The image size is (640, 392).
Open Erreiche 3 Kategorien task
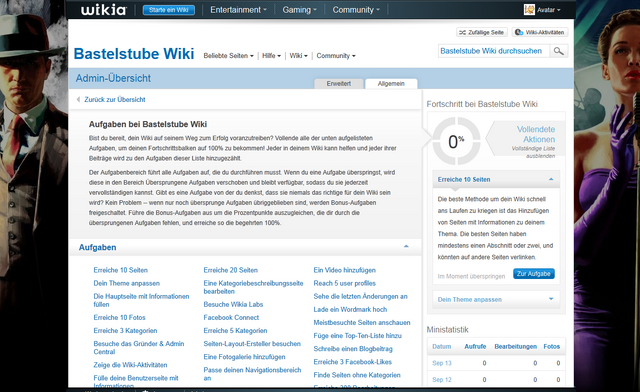[125, 330]
